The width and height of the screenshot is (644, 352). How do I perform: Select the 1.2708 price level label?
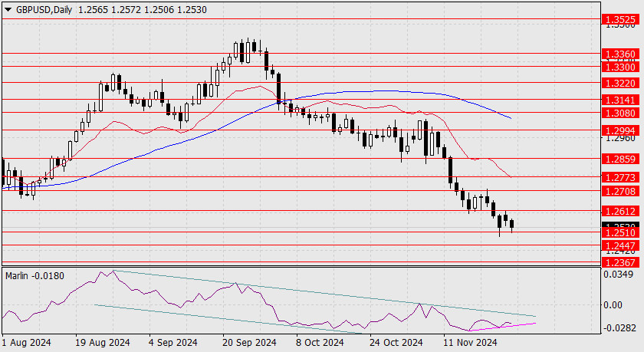click(620, 192)
